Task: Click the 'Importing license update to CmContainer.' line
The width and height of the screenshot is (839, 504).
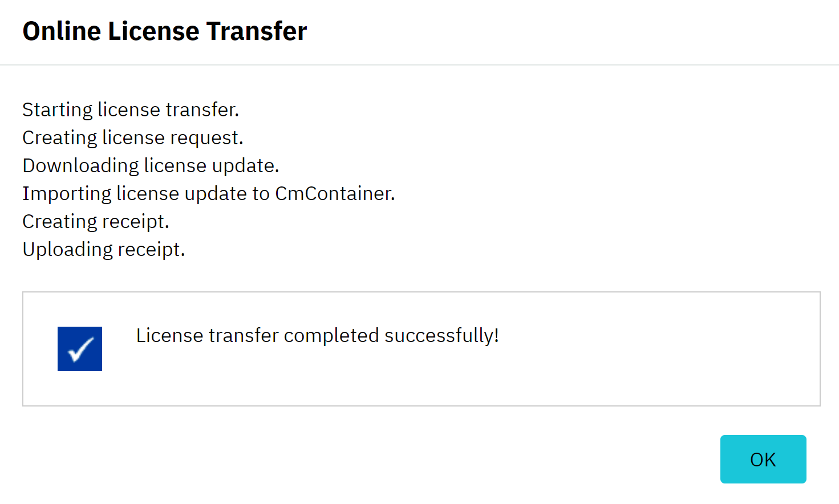Action: [x=208, y=193]
